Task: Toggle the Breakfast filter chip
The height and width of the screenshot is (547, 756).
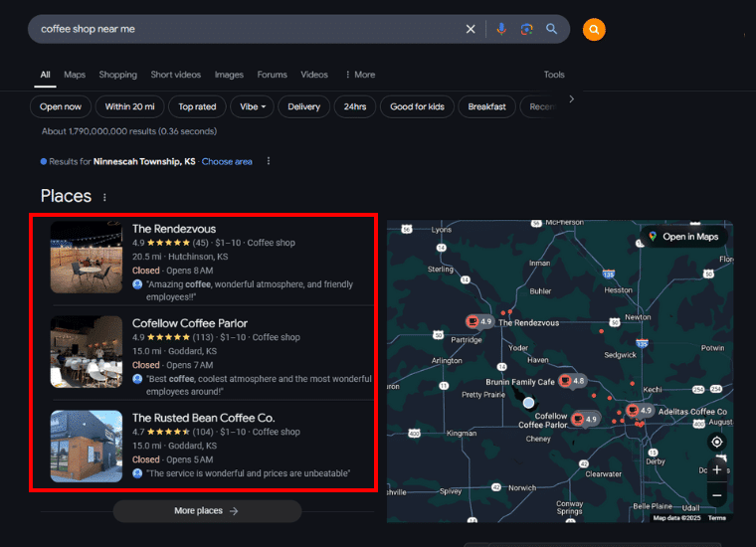Action: [487, 106]
